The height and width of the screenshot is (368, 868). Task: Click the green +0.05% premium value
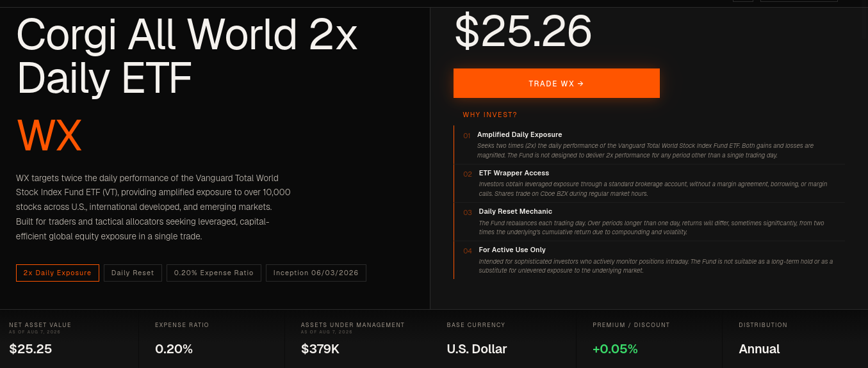[x=615, y=349]
